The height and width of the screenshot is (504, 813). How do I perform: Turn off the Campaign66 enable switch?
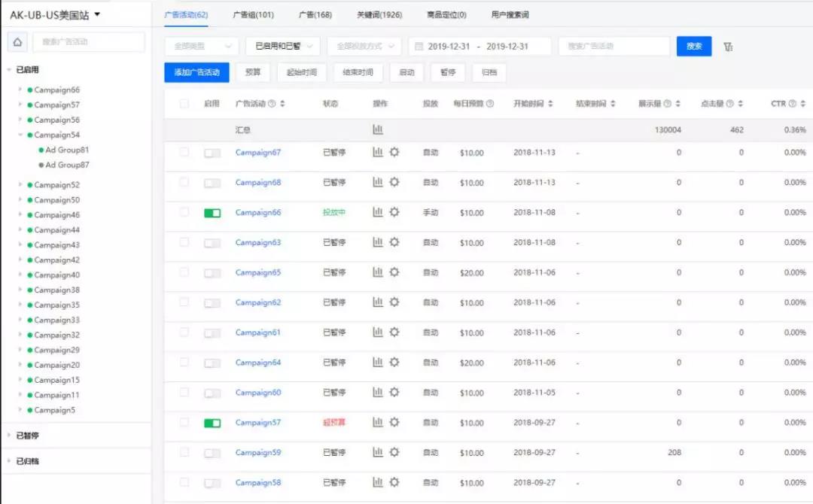212,214
